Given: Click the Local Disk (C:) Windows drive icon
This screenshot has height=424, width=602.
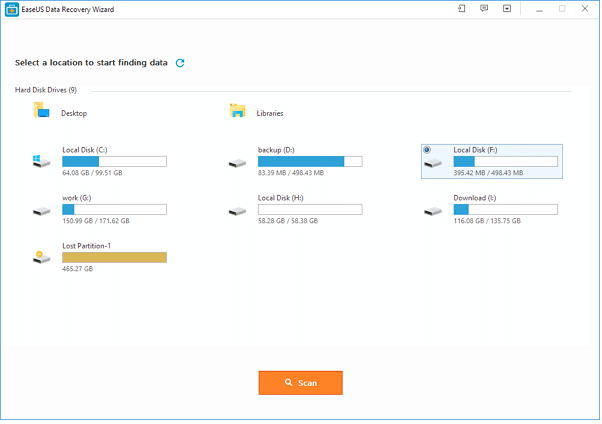Looking at the screenshot, I should coord(41,161).
